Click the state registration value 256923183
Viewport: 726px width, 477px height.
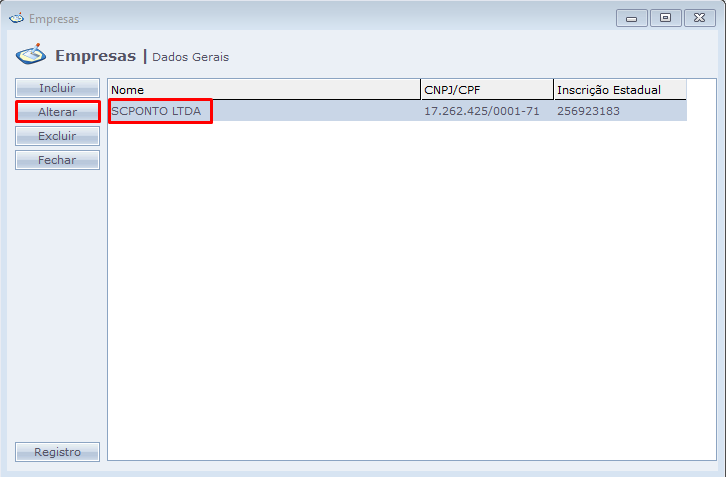point(588,111)
